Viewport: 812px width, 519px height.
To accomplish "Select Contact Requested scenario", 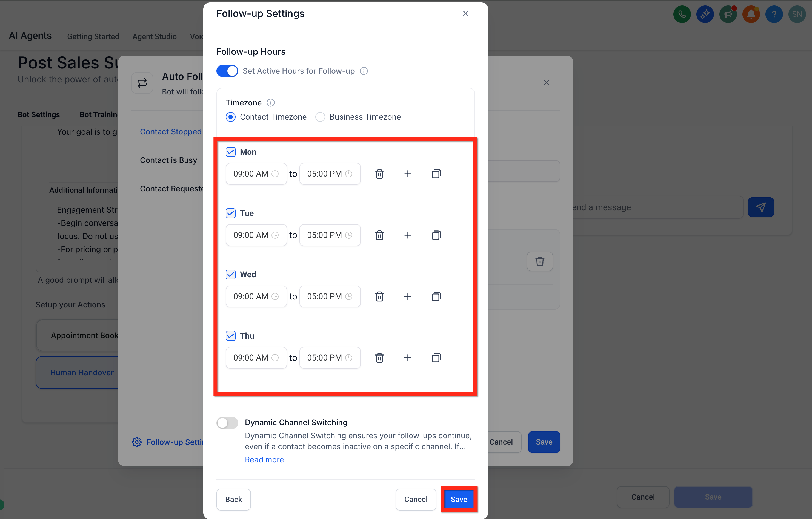I will (172, 189).
